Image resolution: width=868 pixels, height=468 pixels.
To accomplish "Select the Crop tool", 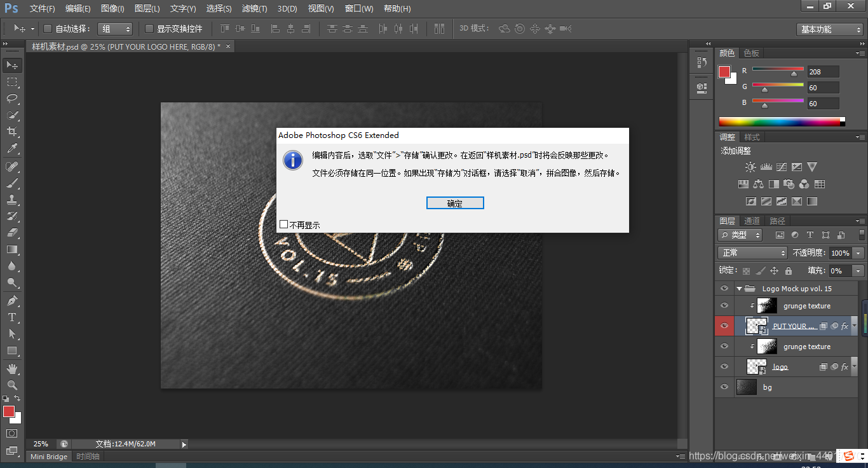I will pos(12,132).
